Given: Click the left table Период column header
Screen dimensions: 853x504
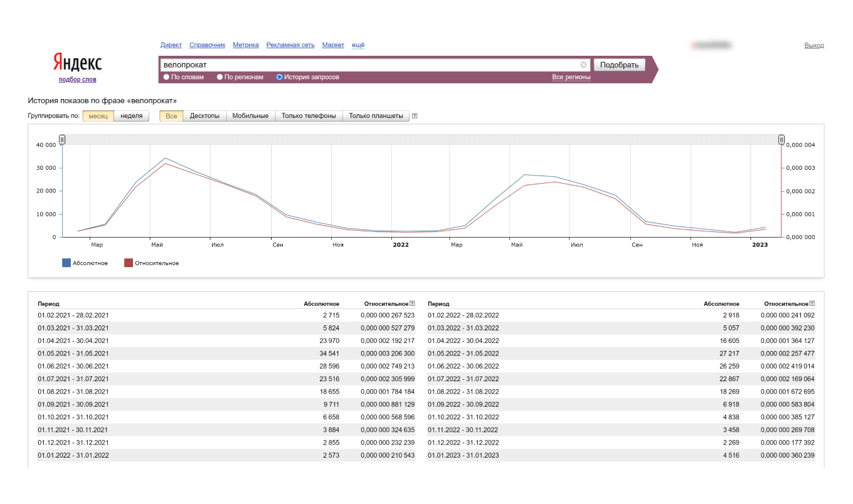Looking at the screenshot, I should [x=48, y=303].
